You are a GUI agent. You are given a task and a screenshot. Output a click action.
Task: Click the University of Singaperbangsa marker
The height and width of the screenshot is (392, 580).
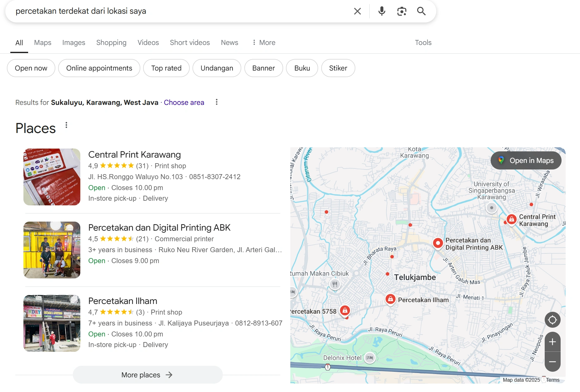492,208
